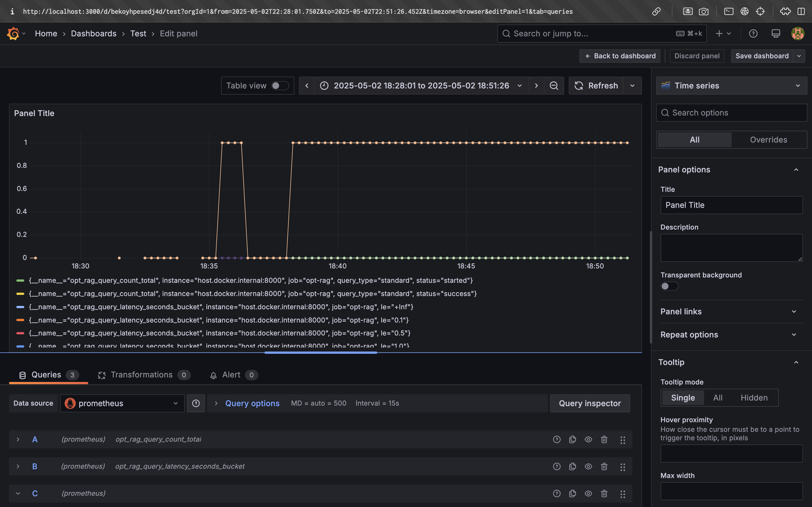
Task: Take a snapshot using the camera icon
Action: pos(704,11)
